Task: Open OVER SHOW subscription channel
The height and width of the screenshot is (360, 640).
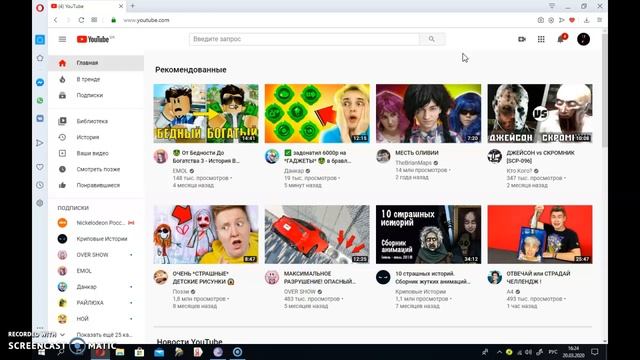Action: [x=96, y=255]
